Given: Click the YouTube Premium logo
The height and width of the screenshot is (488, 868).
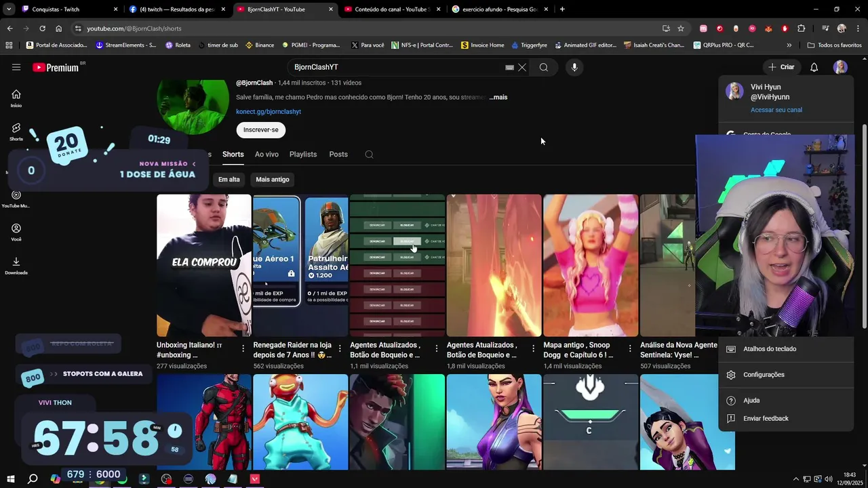Looking at the screenshot, I should click(56, 67).
